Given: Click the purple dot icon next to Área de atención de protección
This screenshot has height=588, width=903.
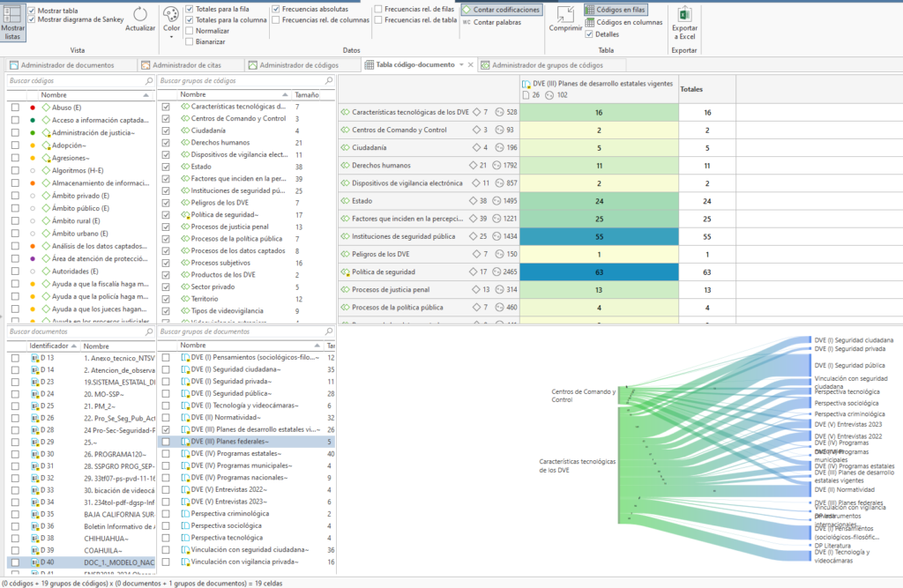Looking at the screenshot, I should point(33,258).
